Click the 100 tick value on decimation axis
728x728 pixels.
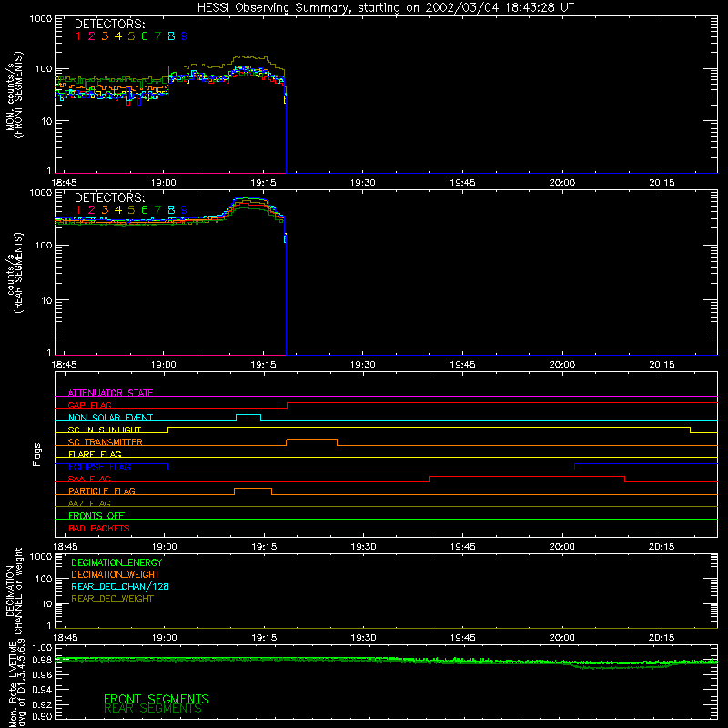(43, 579)
